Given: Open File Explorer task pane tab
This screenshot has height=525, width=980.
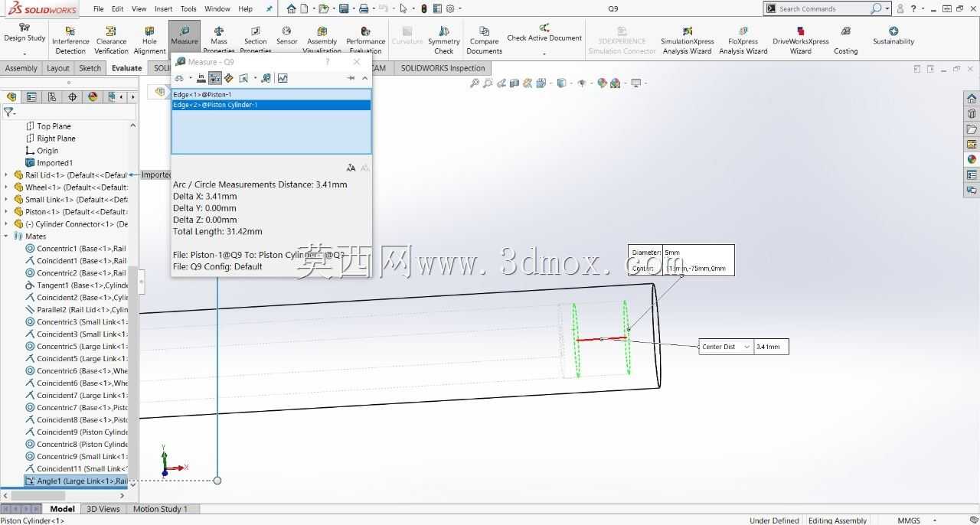Looking at the screenshot, I should 972,129.
